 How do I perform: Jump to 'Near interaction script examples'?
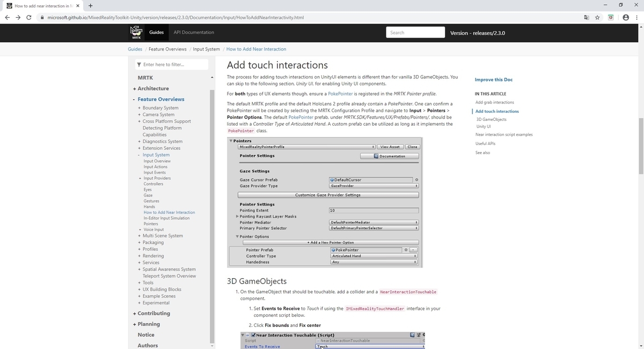click(x=504, y=135)
